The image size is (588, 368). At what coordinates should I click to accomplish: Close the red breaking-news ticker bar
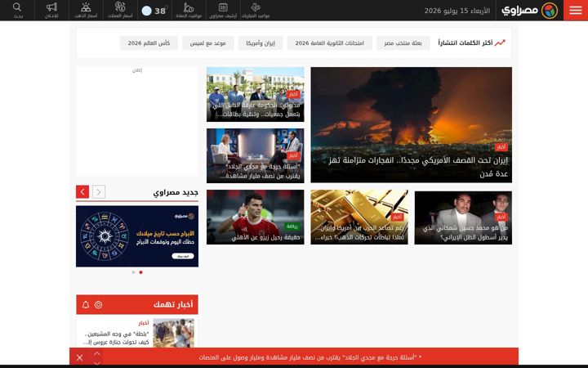pyautogui.click(x=79, y=357)
